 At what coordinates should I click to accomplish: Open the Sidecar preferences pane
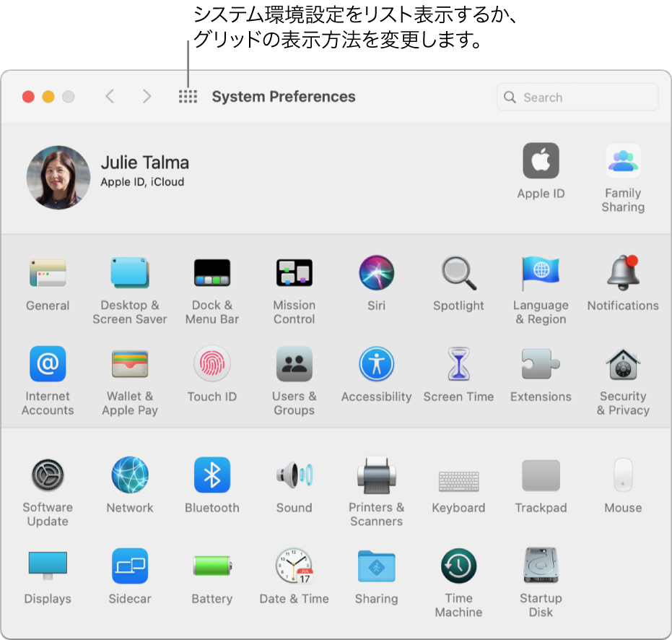(x=130, y=566)
